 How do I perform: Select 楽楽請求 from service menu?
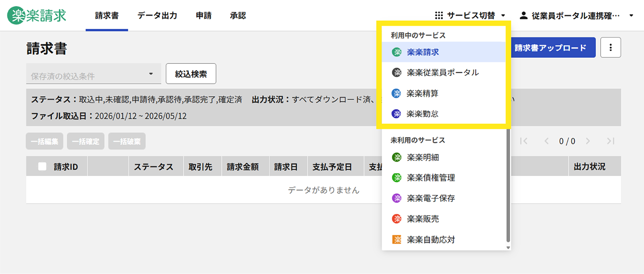click(443, 52)
